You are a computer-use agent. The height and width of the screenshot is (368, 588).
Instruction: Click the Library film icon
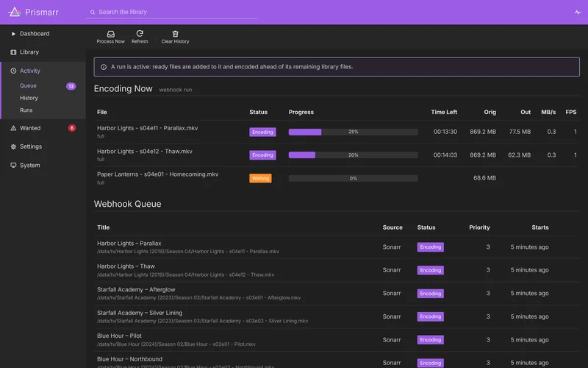coord(13,52)
